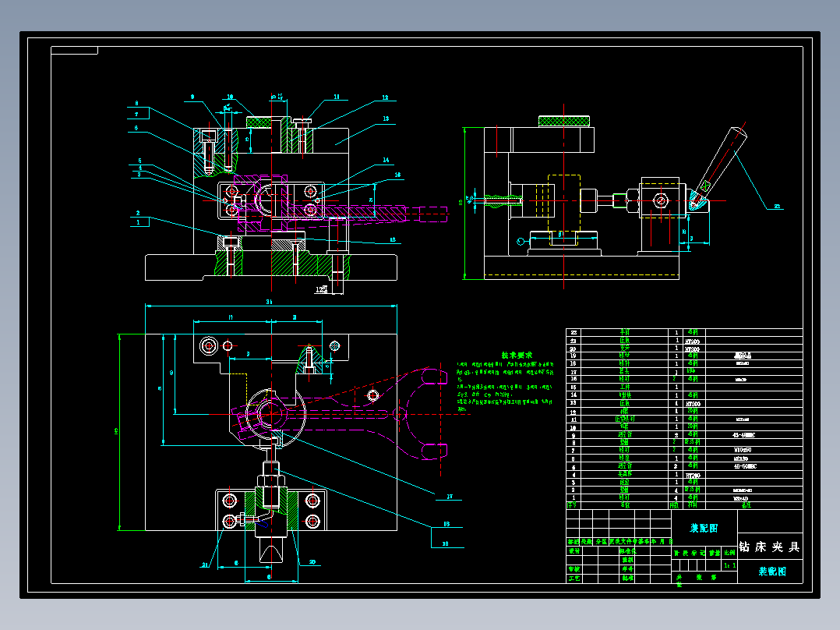Screen dimensions: 840x630
Task: Select balloon label 7 in front view
Action: (x=136, y=114)
